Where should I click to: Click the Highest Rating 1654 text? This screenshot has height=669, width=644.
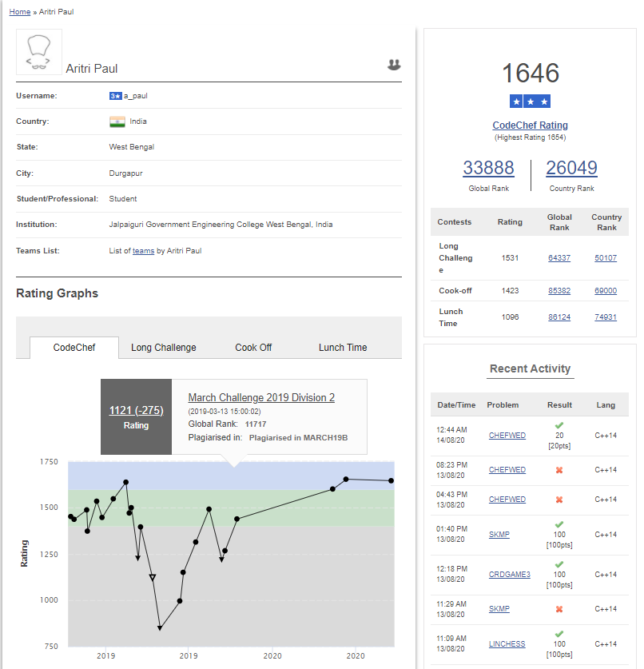(x=530, y=137)
